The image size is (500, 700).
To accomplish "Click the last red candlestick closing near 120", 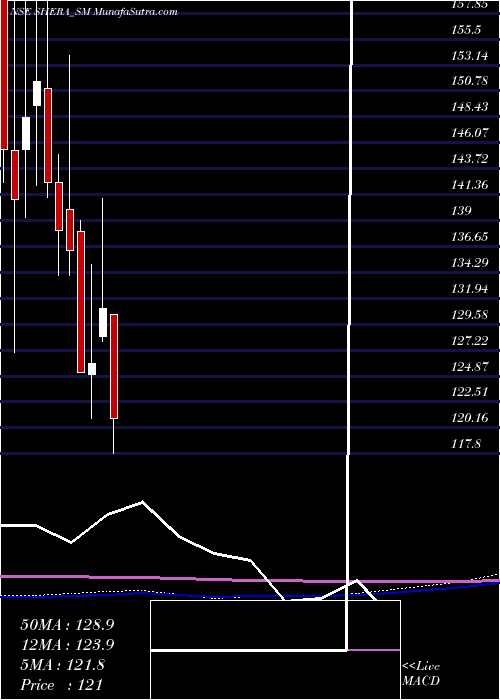I will tap(114, 367).
